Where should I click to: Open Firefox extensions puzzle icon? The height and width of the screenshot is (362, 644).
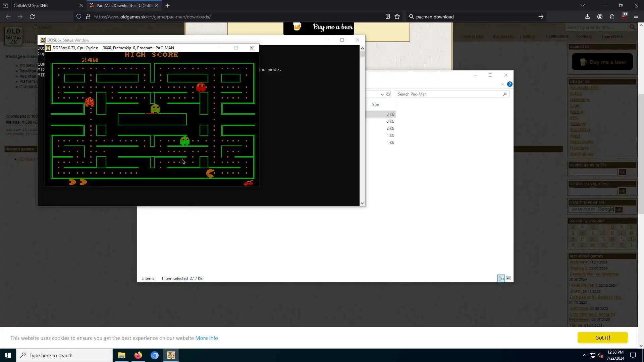click(x=612, y=17)
